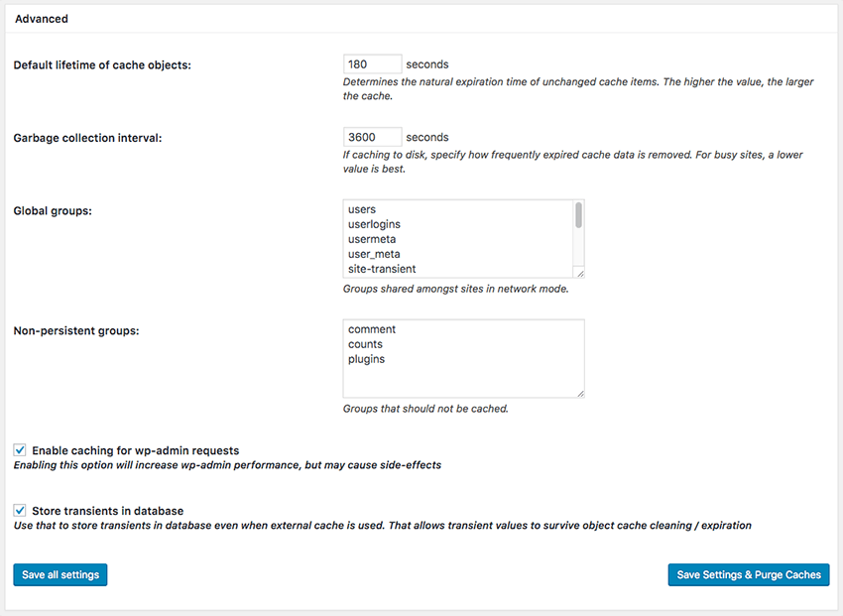Click inside the Non-persistent groups textarea
Image resolution: width=843 pixels, height=616 pixels.
[x=463, y=358]
